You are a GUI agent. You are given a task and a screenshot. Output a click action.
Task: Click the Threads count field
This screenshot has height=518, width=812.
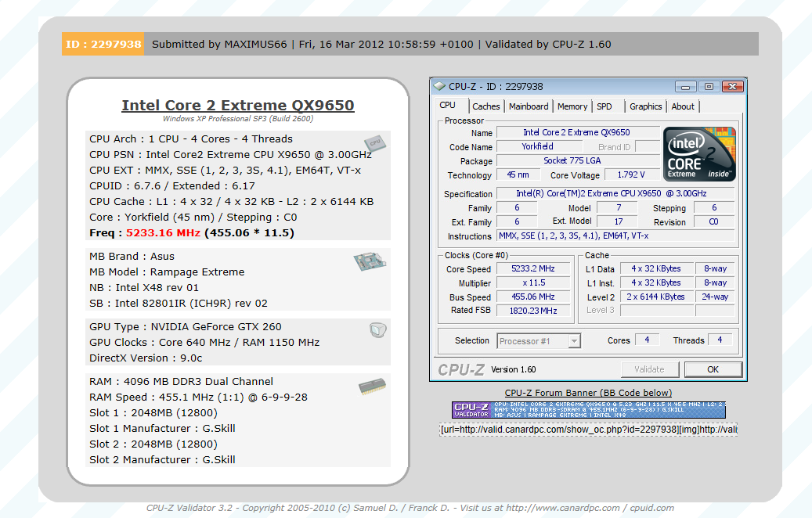tap(720, 340)
